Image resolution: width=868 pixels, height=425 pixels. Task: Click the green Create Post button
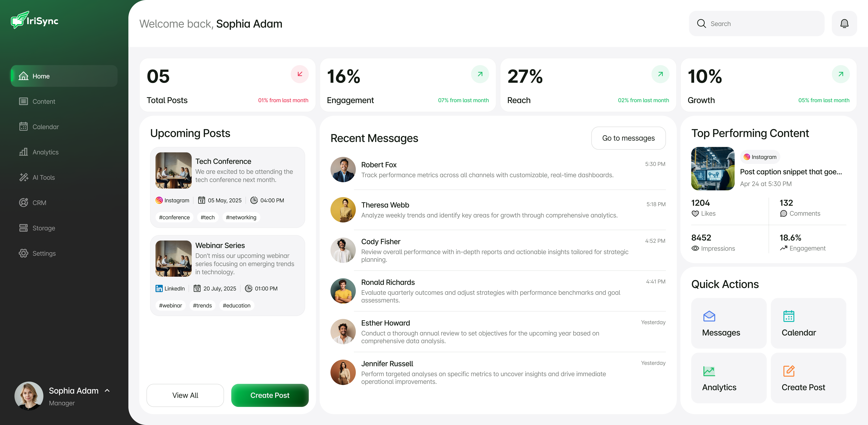tap(270, 395)
